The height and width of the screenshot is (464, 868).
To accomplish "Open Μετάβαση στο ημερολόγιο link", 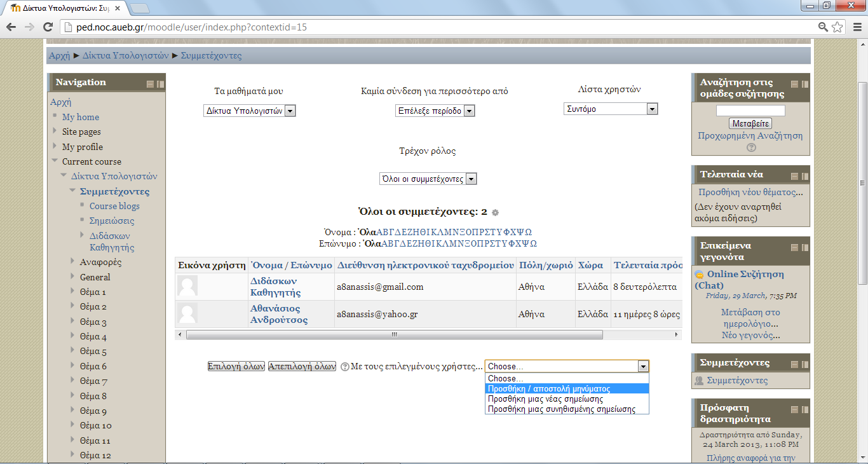I will [x=750, y=318].
